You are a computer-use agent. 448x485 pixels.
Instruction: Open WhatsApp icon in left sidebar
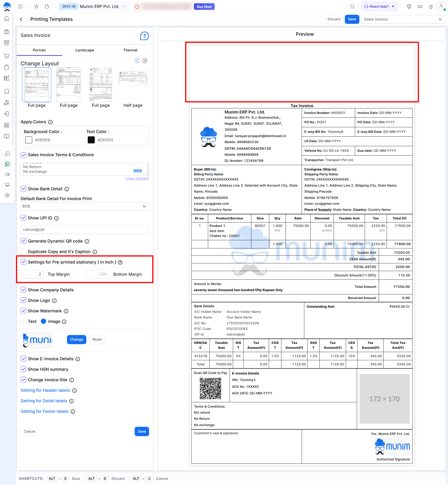point(7,164)
